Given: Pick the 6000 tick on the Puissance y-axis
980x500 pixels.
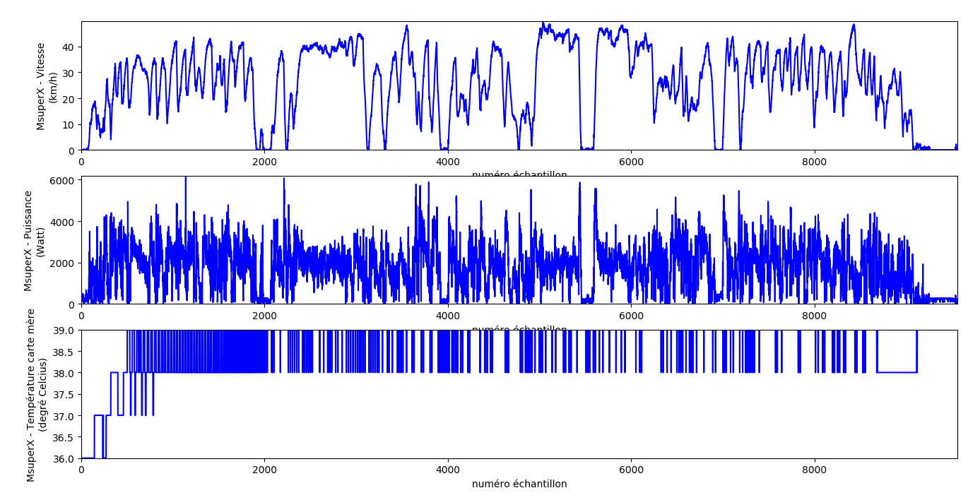Looking at the screenshot, I should [x=64, y=180].
